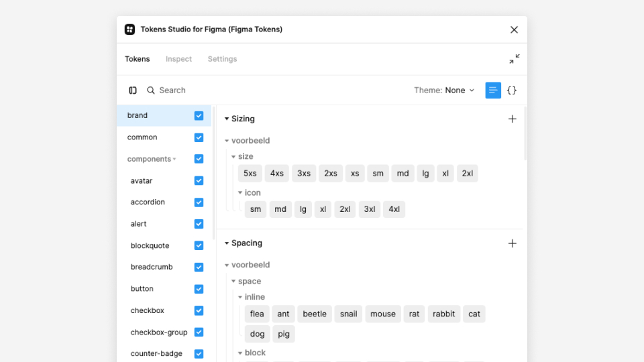Select the 2xs size token
This screenshot has height=362, width=644.
click(331, 173)
